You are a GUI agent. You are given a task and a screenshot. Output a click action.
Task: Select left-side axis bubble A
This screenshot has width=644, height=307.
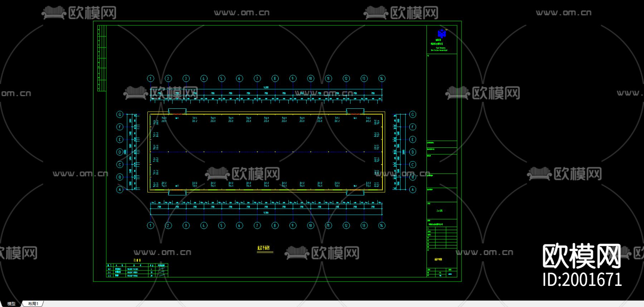[120, 190]
